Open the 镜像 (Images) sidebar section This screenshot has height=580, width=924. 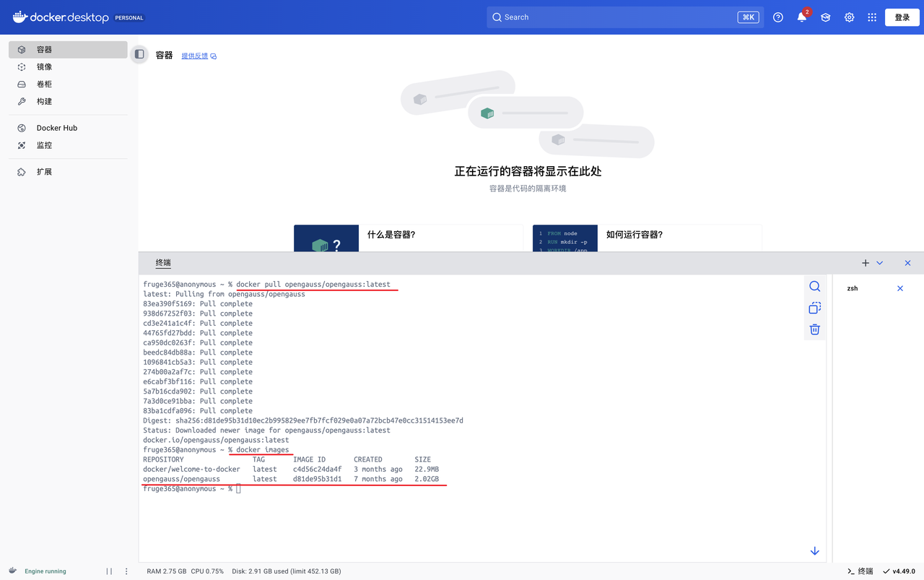pyautogui.click(x=43, y=66)
